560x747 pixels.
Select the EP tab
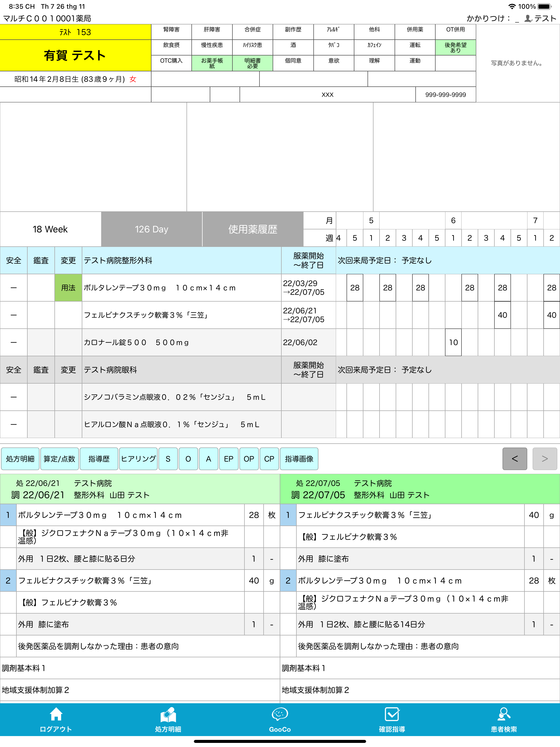[x=229, y=459]
